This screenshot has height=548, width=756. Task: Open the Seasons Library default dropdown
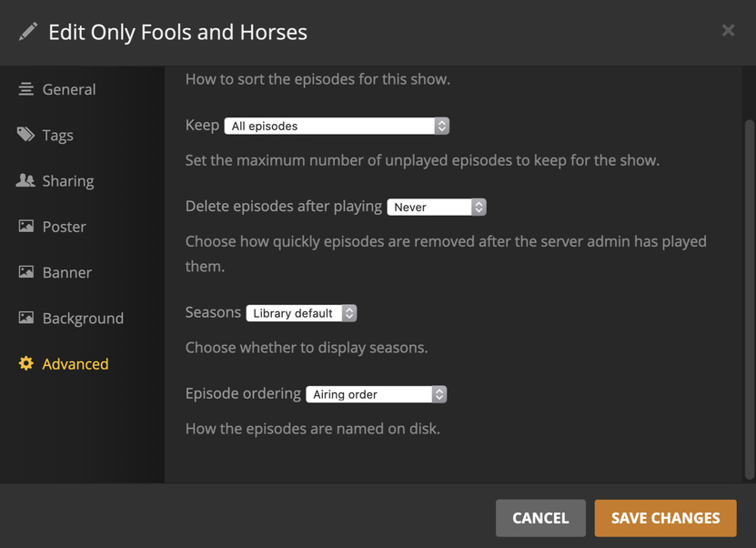301,313
